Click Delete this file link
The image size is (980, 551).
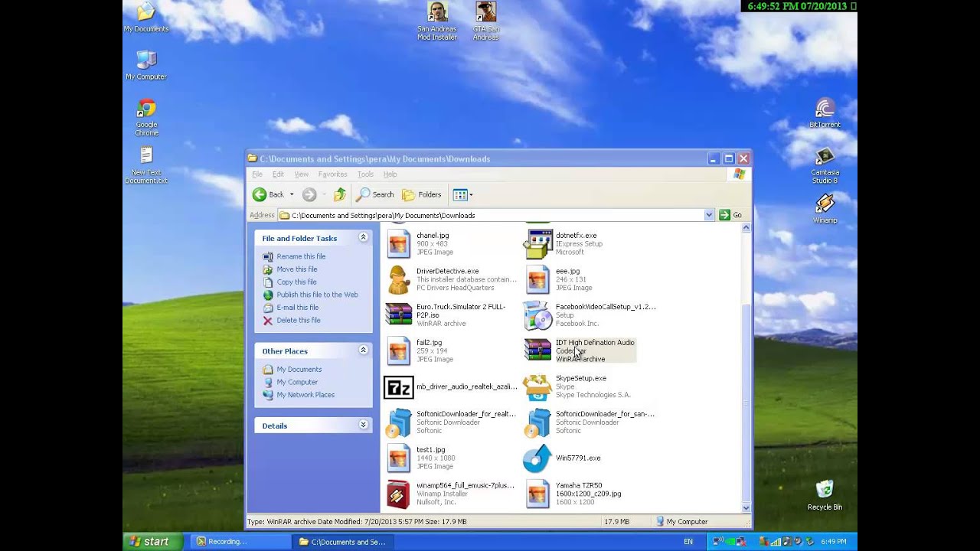pos(299,321)
